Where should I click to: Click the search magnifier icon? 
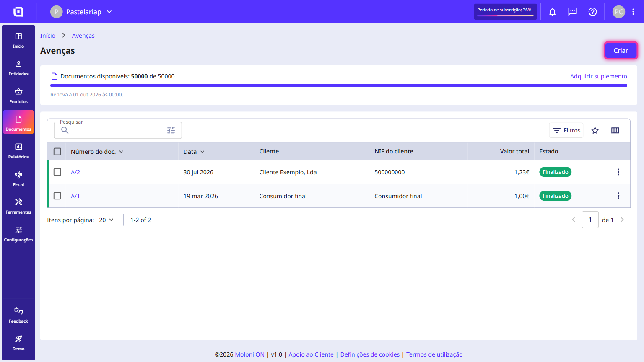click(65, 130)
